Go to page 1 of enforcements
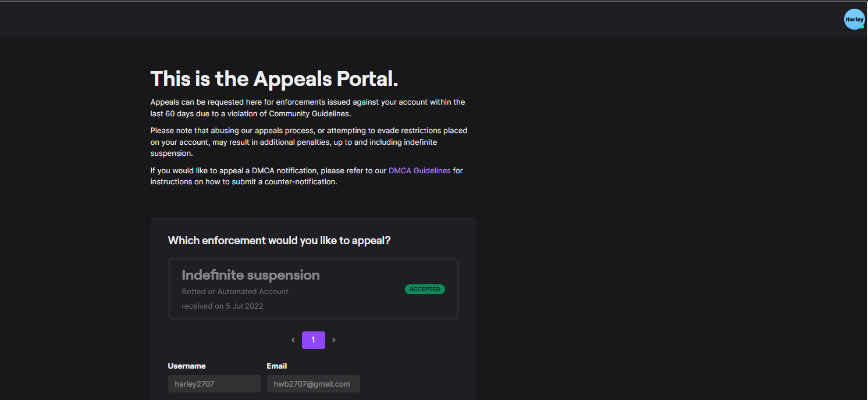The width and height of the screenshot is (868, 400). point(313,340)
